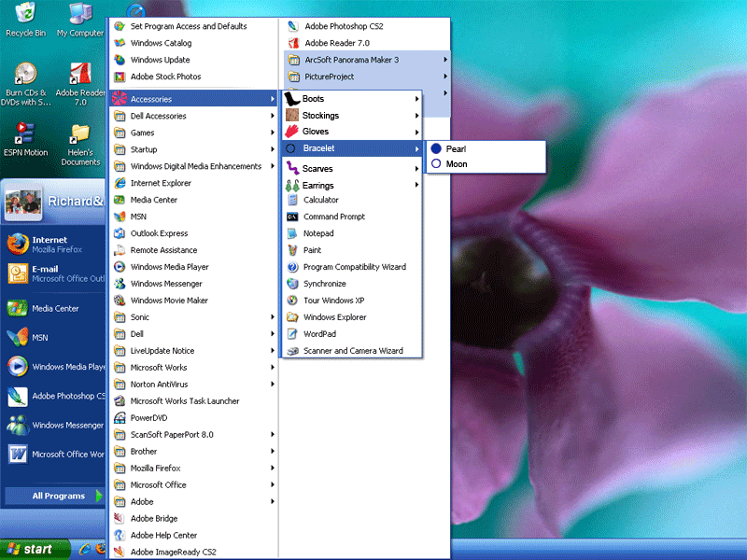Expand the Scarves submenu arrow
The width and height of the screenshot is (747, 560).
click(x=416, y=169)
